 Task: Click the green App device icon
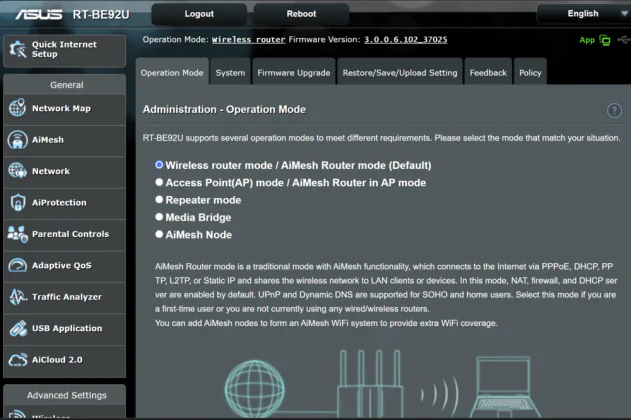[604, 40]
